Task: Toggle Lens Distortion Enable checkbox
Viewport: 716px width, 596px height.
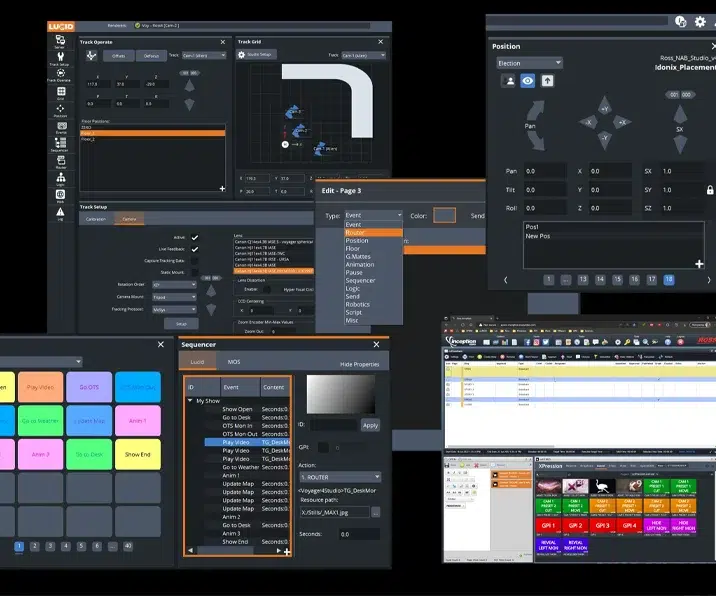Action: coord(267,290)
